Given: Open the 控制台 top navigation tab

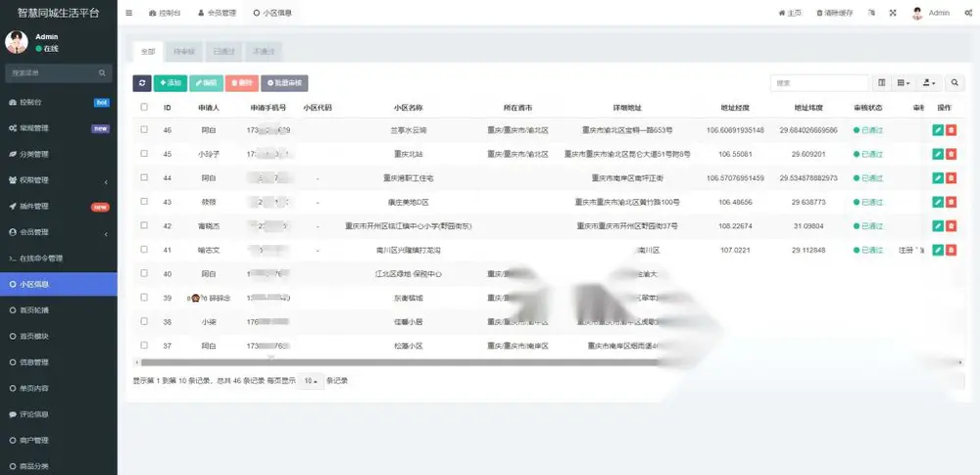Looking at the screenshot, I should tap(165, 13).
